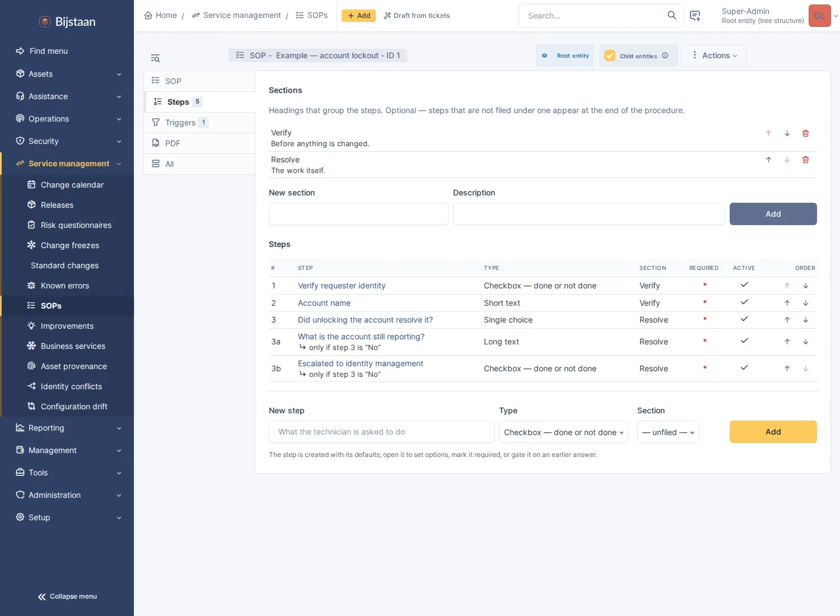Viewport: 840px width, 616px height.
Task: Click the yellow Add button in header
Action: (x=358, y=16)
